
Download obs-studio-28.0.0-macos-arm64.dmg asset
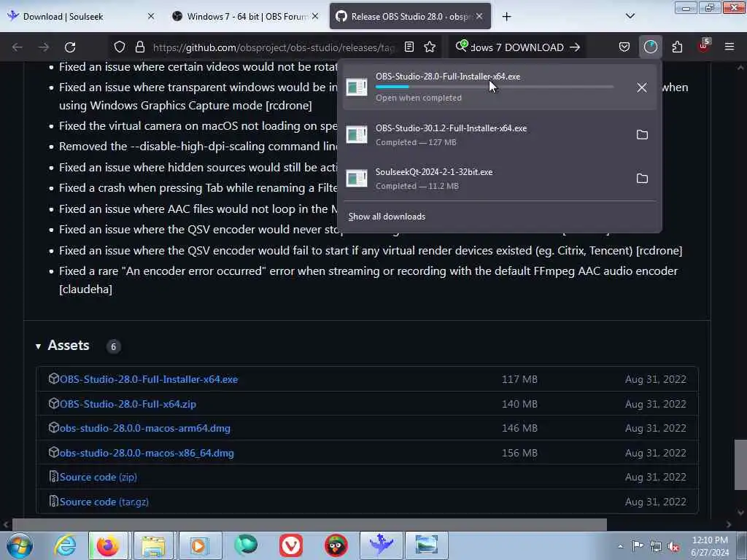click(145, 429)
